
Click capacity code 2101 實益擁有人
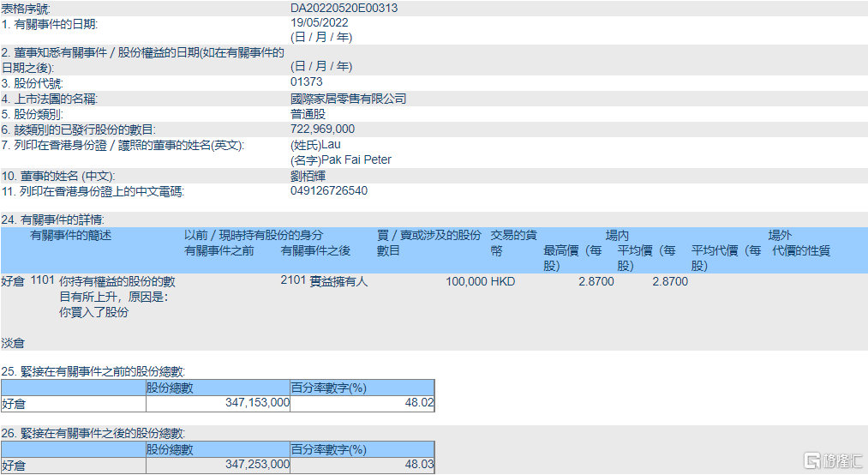coord(324,281)
